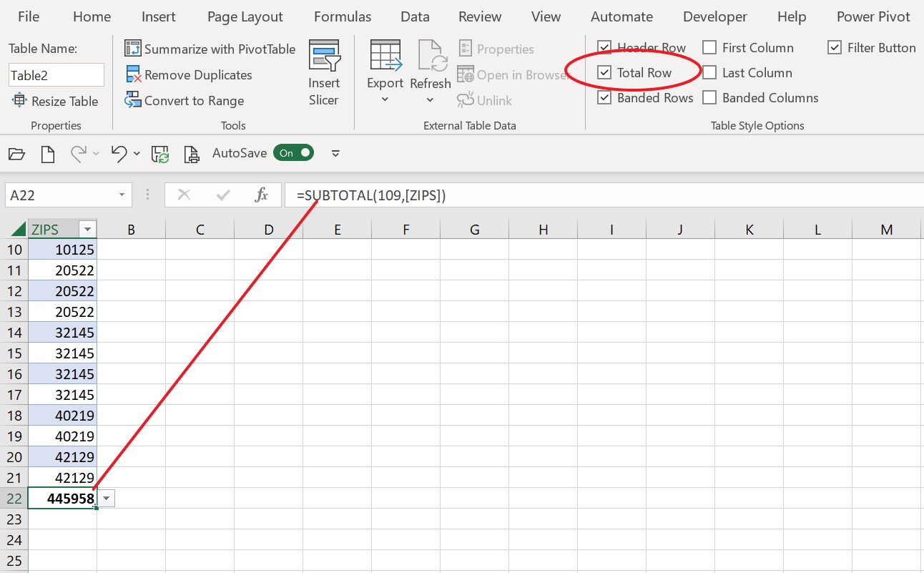Open the ZIPS column filter dropdown

87,229
